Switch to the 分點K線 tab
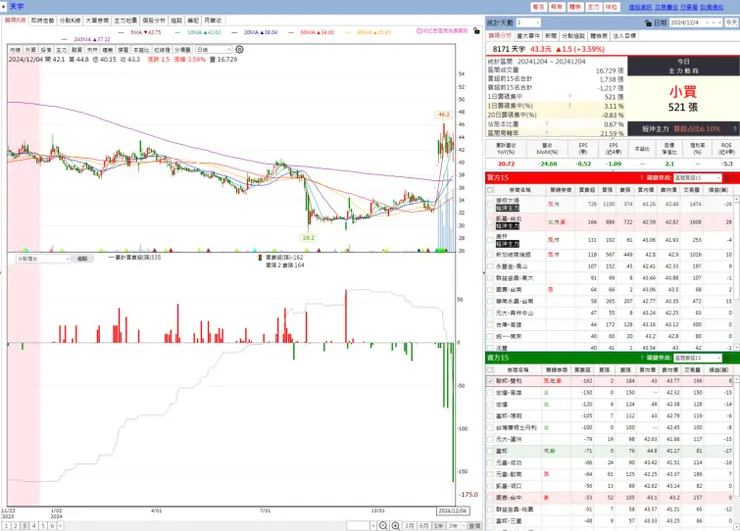The image size is (740, 531). pos(70,20)
